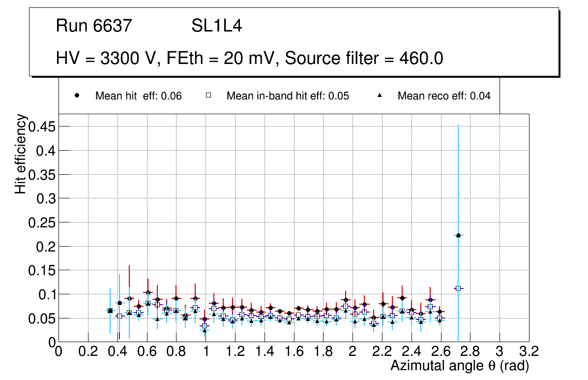Click the open square legend marker
Viewport: 588px width, 380px height.
coord(208,95)
